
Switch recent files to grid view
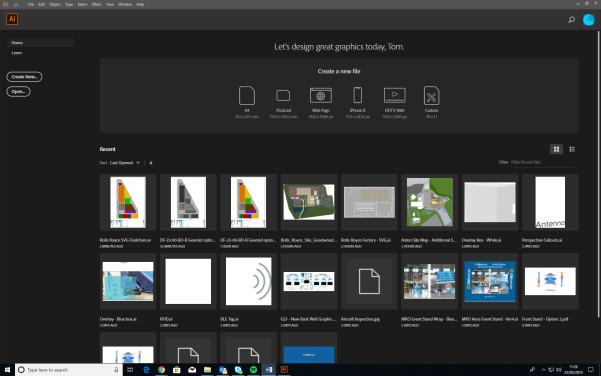[x=556, y=149]
